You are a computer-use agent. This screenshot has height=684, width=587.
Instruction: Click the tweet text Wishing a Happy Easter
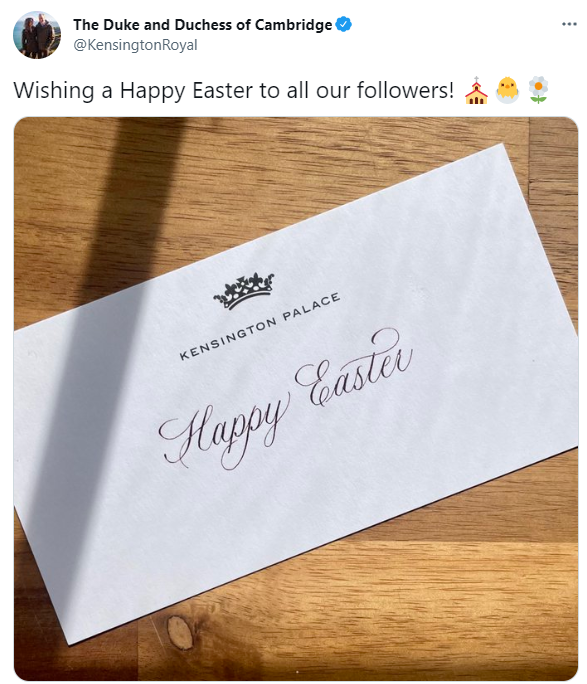[x=233, y=91]
